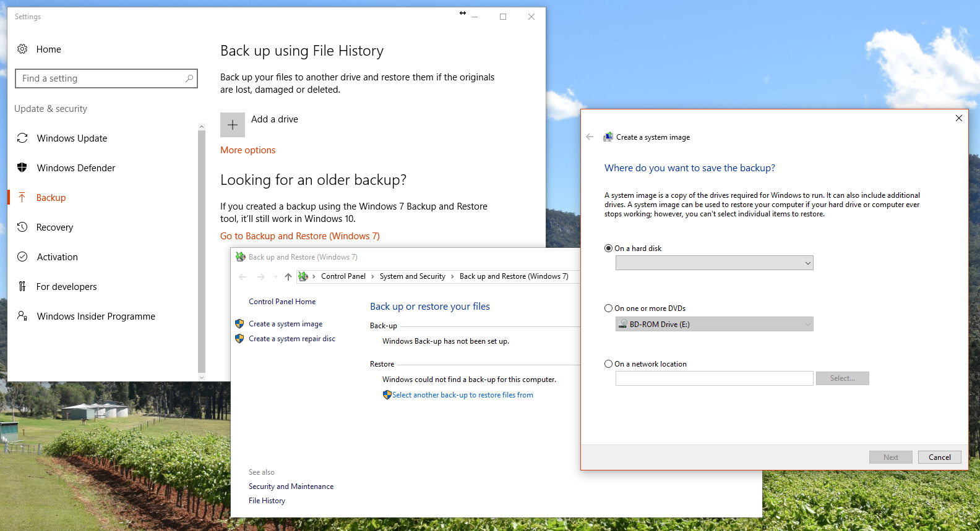Click Go to Backup and Restore (Windows 7)
This screenshot has height=531, width=980.
pos(300,236)
